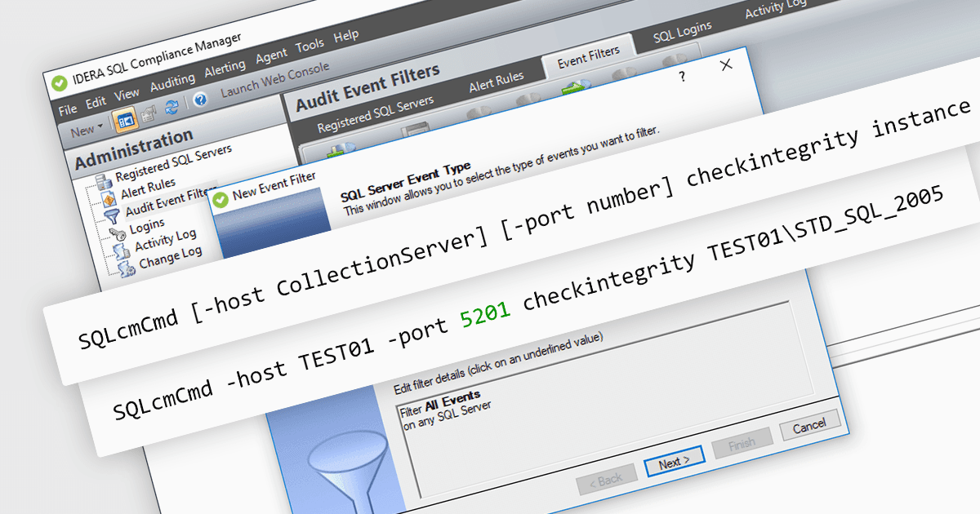The height and width of the screenshot is (514, 980).
Task: Switch to the SQL Logins tab
Action: (x=683, y=31)
